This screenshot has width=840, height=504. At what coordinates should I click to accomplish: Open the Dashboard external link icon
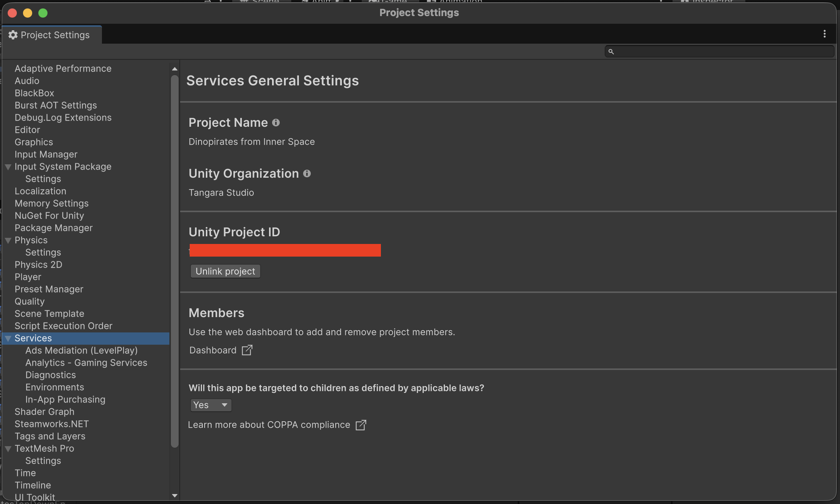247,350
